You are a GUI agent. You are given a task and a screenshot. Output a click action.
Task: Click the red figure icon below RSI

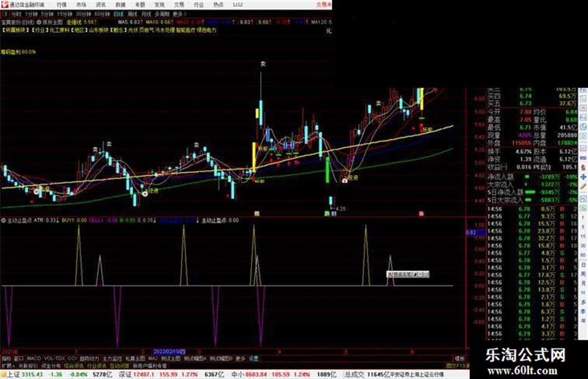[x=583, y=167]
